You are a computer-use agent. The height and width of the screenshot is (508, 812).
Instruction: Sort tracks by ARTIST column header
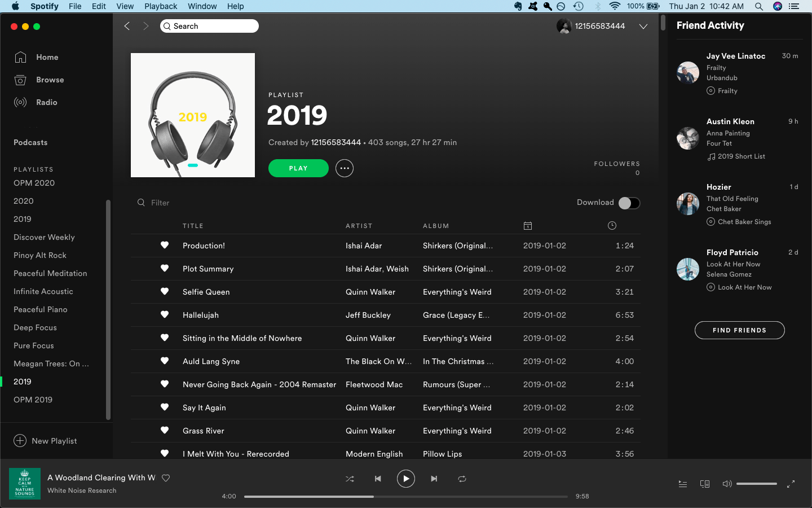coord(359,226)
